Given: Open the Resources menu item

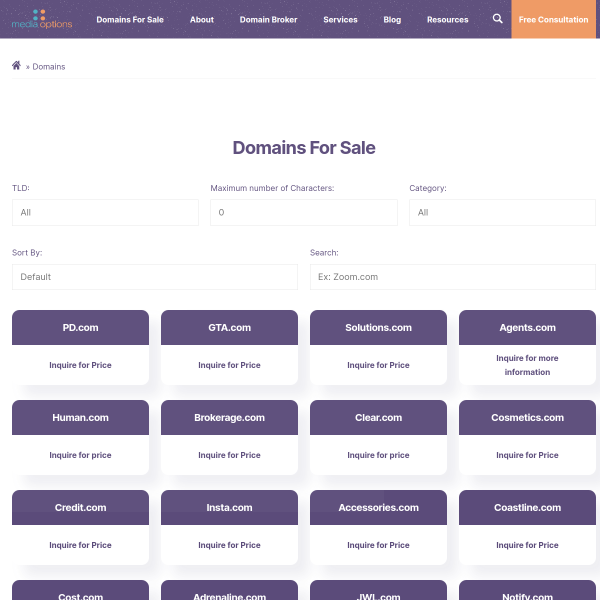Looking at the screenshot, I should pos(448,20).
